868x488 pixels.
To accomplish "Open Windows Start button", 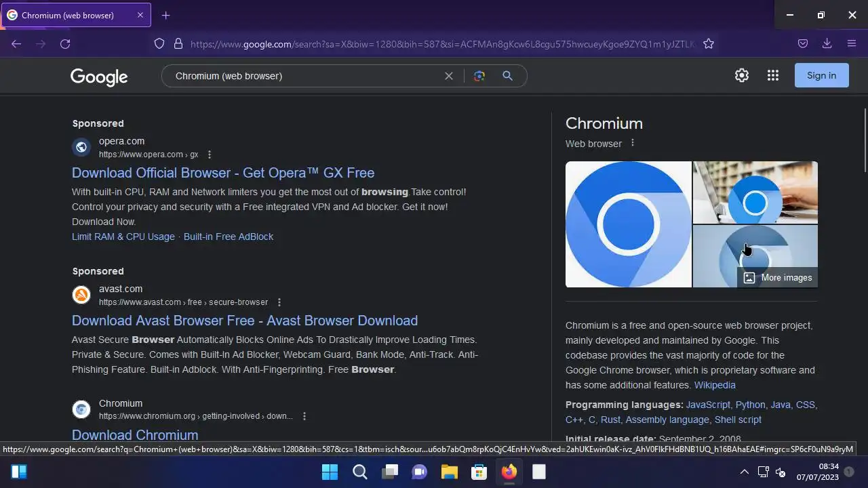I will pos(330,472).
